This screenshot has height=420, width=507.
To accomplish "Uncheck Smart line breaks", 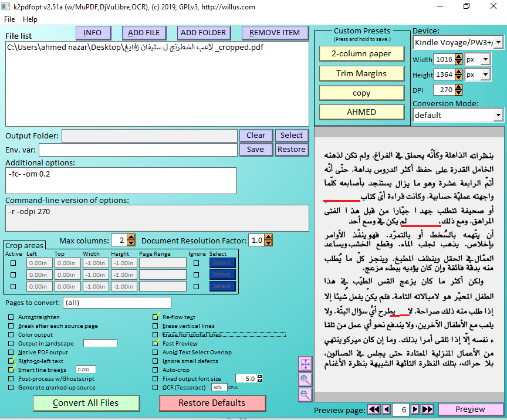I will (11, 370).
